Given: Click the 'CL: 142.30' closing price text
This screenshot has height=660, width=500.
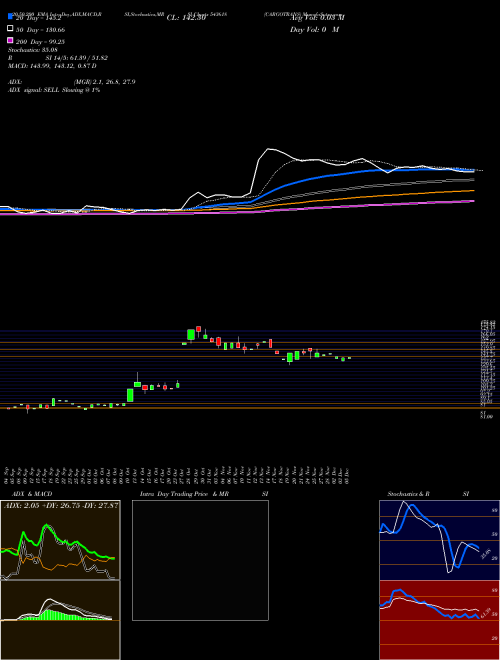Looking at the screenshot, I should click(x=186, y=18).
